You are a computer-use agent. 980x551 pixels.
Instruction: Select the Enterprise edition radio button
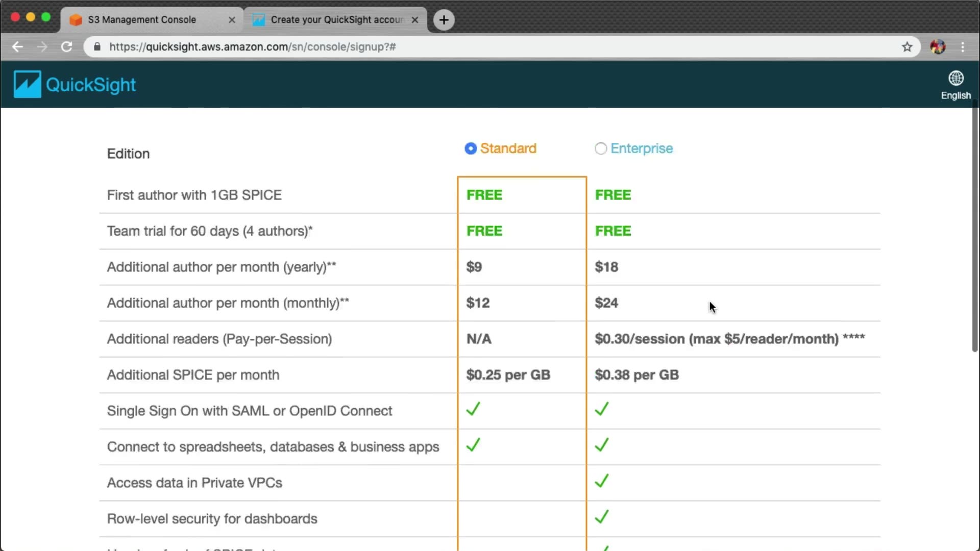point(600,148)
